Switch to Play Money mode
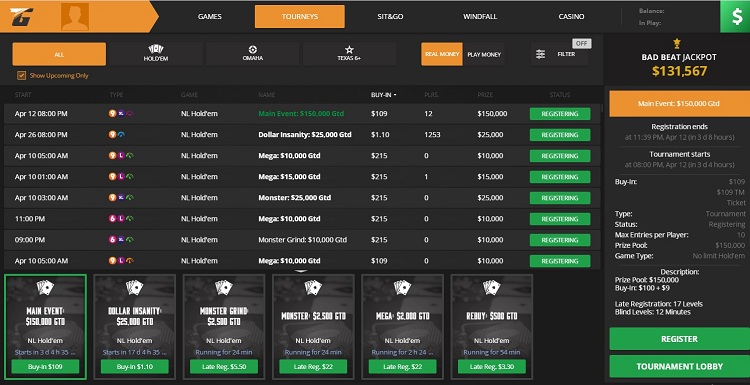 pyautogui.click(x=484, y=55)
